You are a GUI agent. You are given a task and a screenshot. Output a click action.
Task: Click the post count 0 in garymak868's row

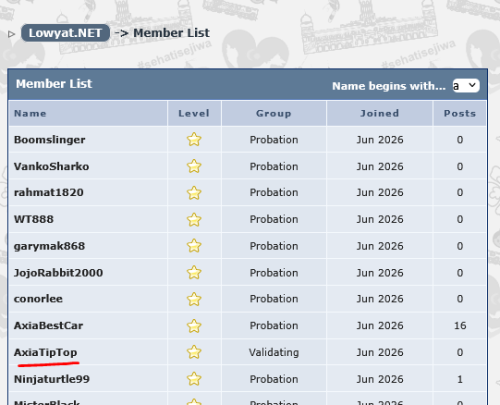[460, 246]
